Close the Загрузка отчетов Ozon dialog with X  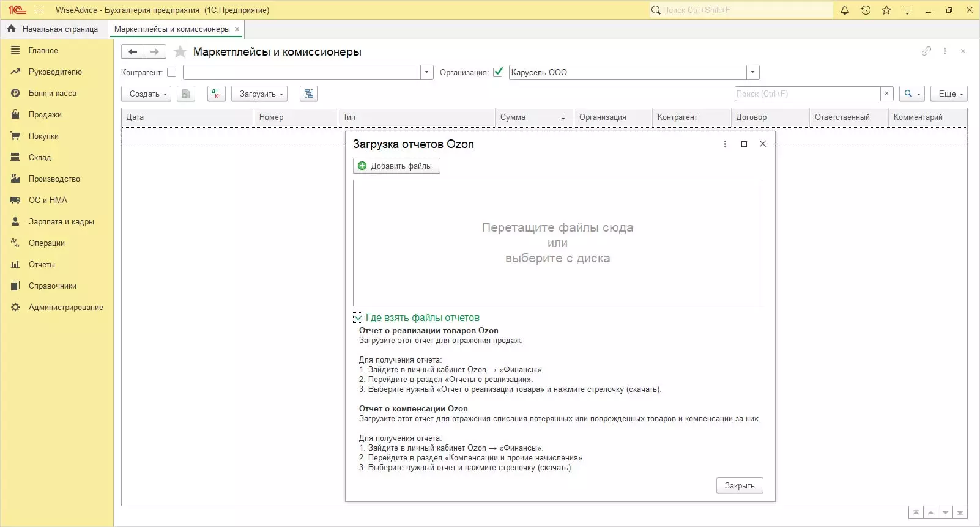tap(763, 144)
